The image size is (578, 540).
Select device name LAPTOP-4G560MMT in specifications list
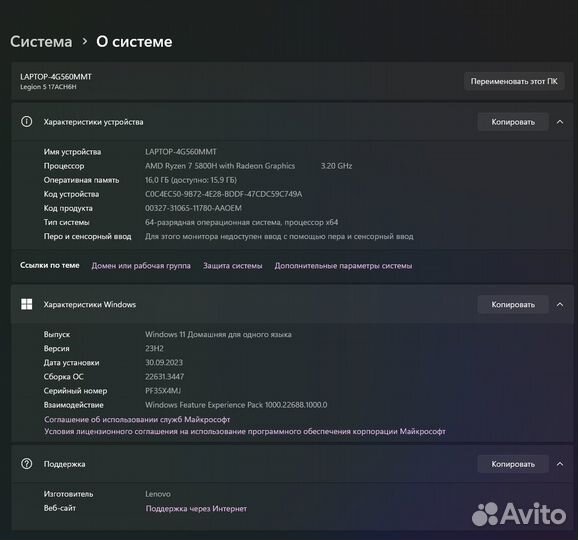pos(181,152)
